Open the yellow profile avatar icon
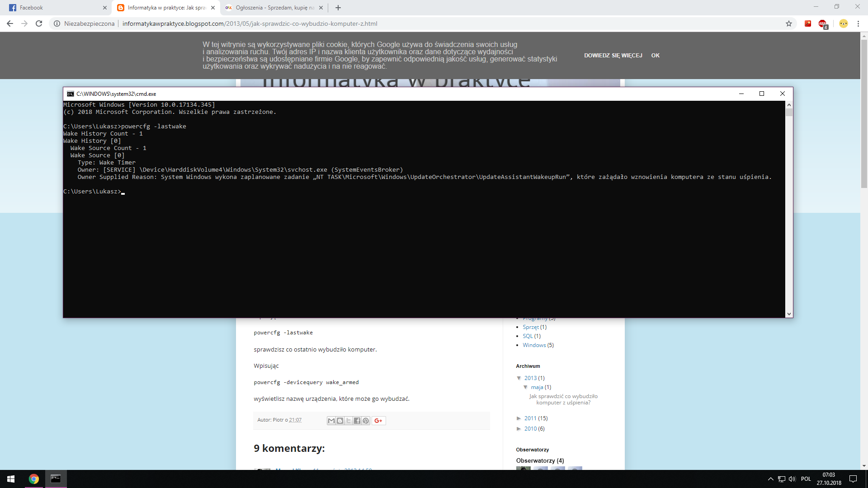This screenshot has width=868, height=488. point(844,23)
